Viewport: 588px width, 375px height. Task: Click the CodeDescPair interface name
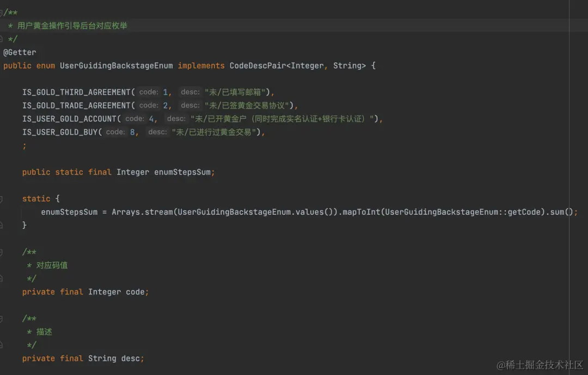[258, 66]
